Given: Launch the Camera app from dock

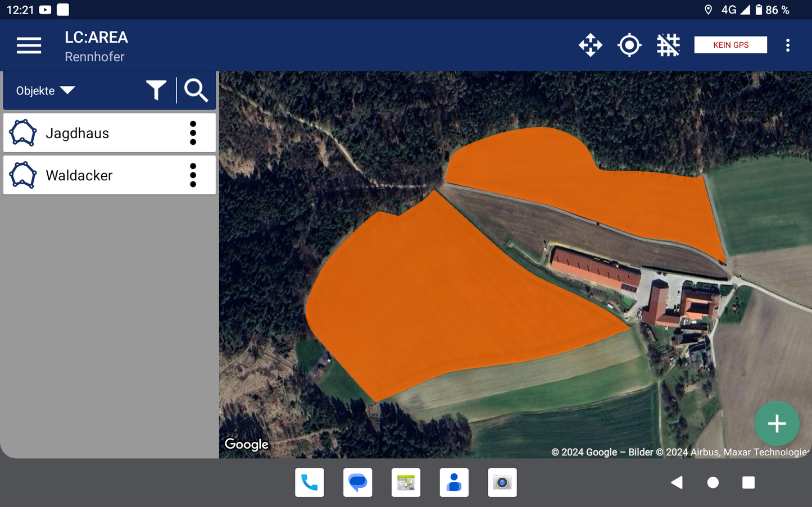Looking at the screenshot, I should (x=502, y=482).
